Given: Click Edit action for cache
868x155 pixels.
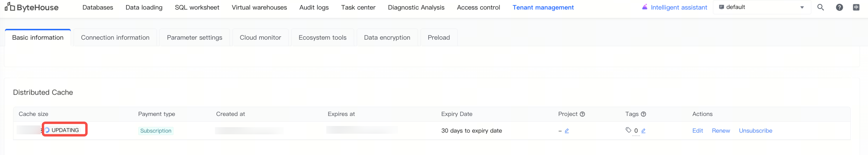Looking at the screenshot, I should [697, 131].
